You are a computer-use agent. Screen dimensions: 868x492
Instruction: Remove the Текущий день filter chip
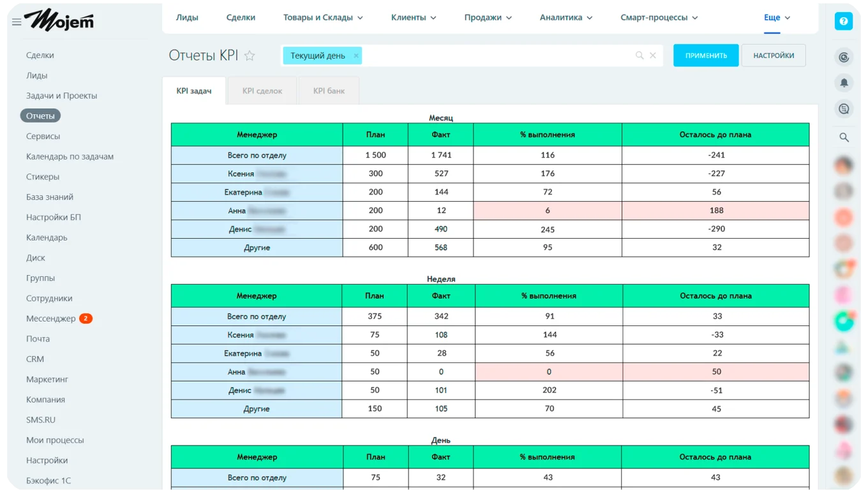click(356, 56)
